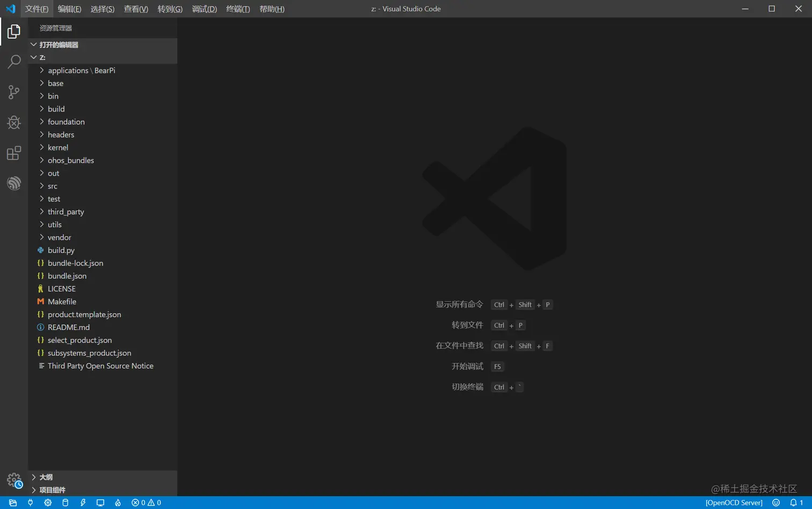Open the 文件(F) menu
This screenshot has width=812, height=509.
pyautogui.click(x=37, y=9)
